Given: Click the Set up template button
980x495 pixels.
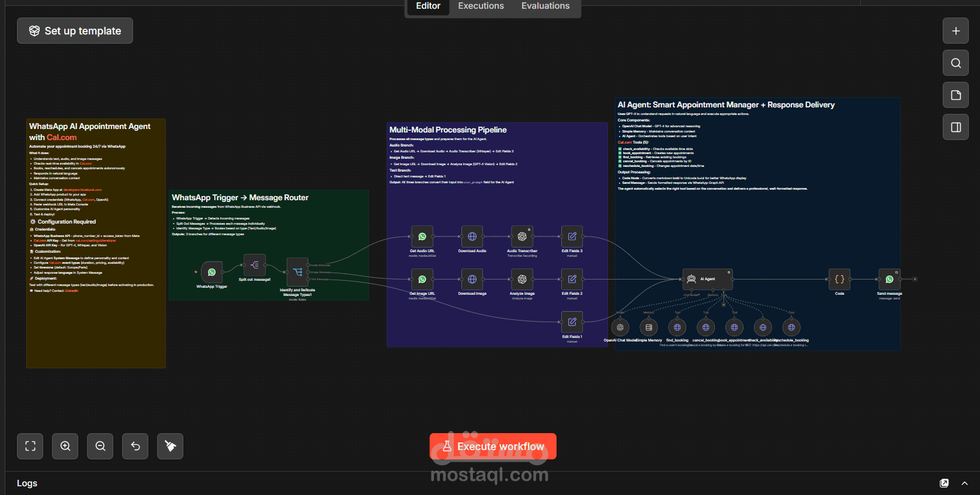Looking at the screenshot, I should [x=75, y=31].
